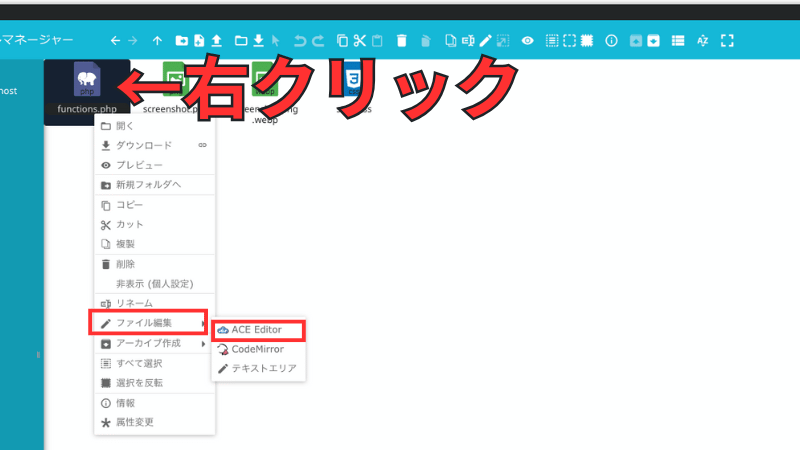This screenshot has width=800, height=450.
Task: Expand the アーカイブ作成 submenu
Action: coord(148,343)
